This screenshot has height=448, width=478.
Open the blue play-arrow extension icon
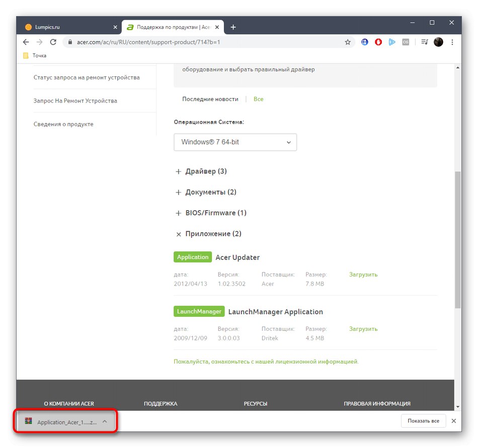[392, 42]
